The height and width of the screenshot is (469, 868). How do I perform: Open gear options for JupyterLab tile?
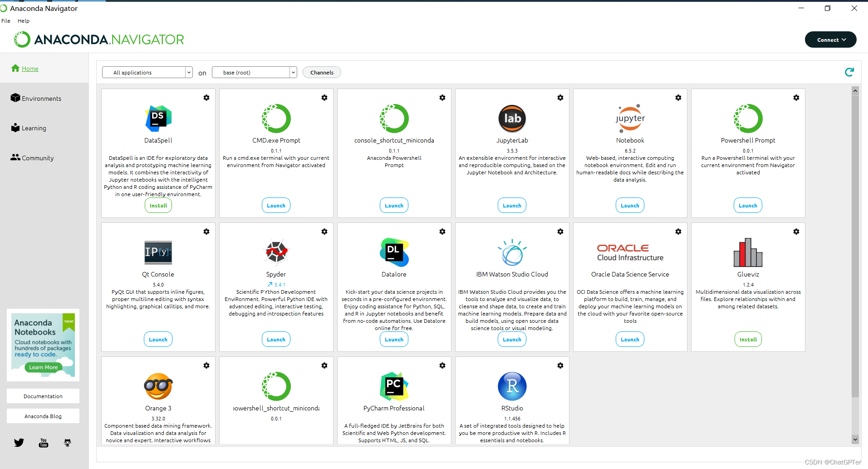(560, 98)
